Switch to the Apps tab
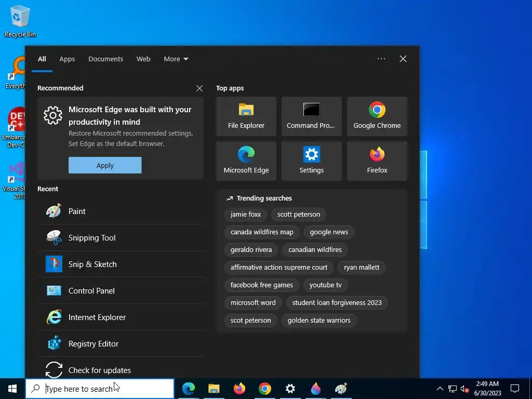Image resolution: width=532 pixels, height=399 pixels. click(67, 59)
